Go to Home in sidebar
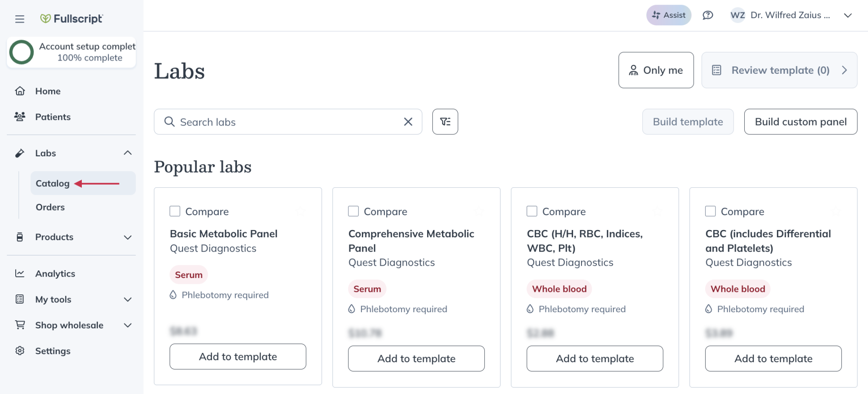This screenshot has height=394, width=868. [x=47, y=91]
